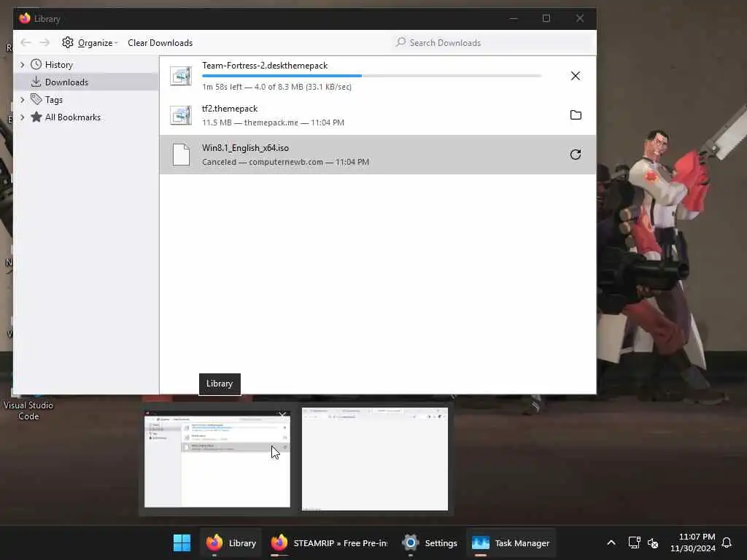
Task: Open the second Firefox window thumbnail preview
Action: coord(375,459)
